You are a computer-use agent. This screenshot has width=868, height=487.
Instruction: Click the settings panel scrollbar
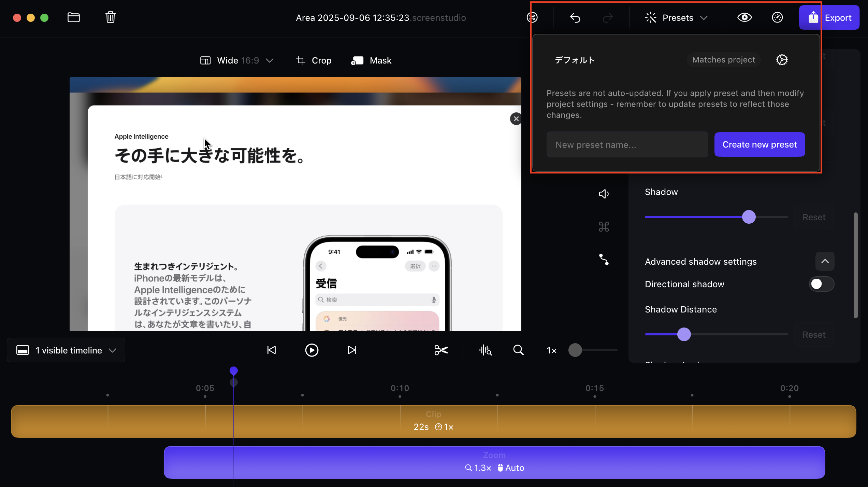855,265
